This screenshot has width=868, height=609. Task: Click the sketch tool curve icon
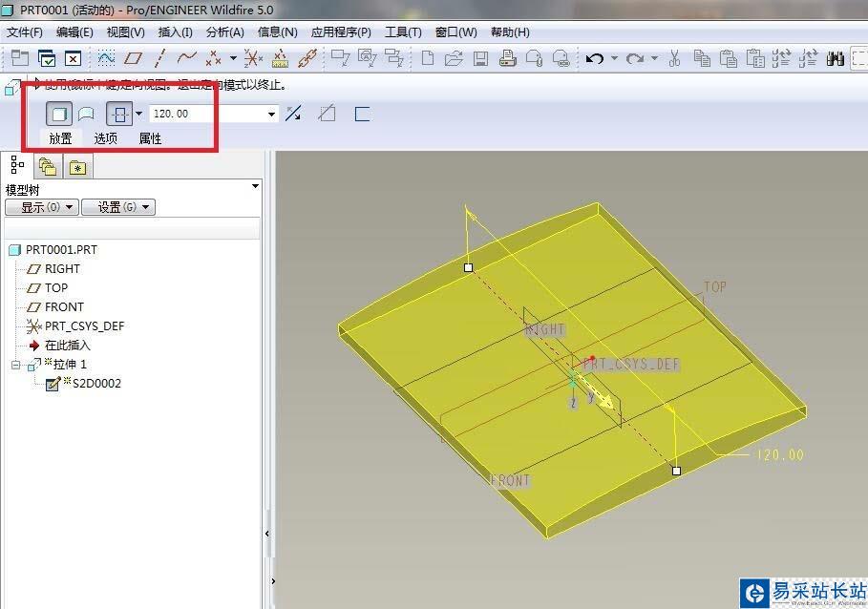coord(106,57)
